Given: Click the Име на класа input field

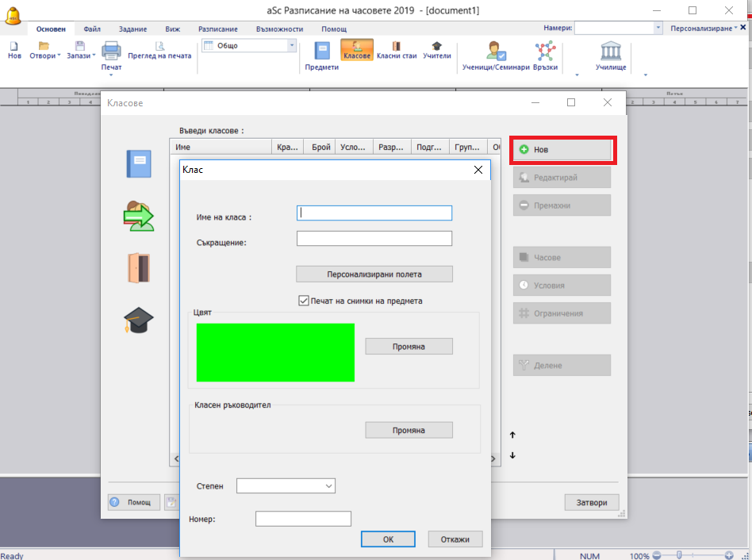Looking at the screenshot, I should [374, 213].
